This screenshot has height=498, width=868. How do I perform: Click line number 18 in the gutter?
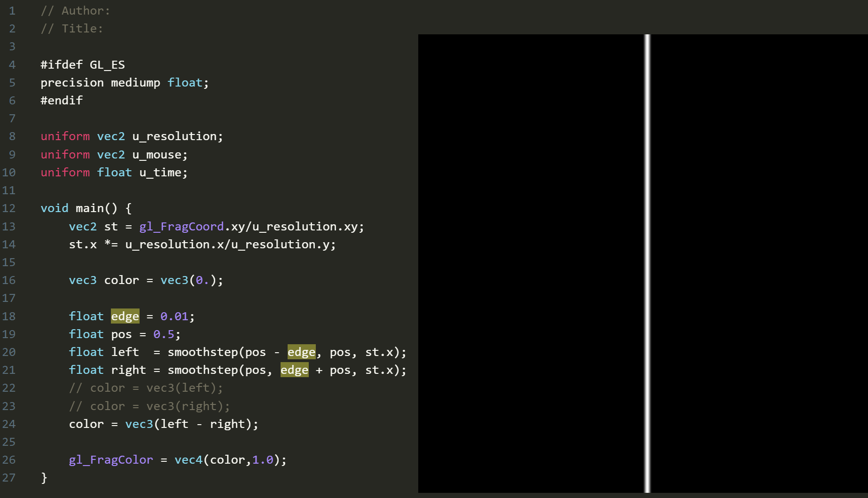tap(9, 316)
